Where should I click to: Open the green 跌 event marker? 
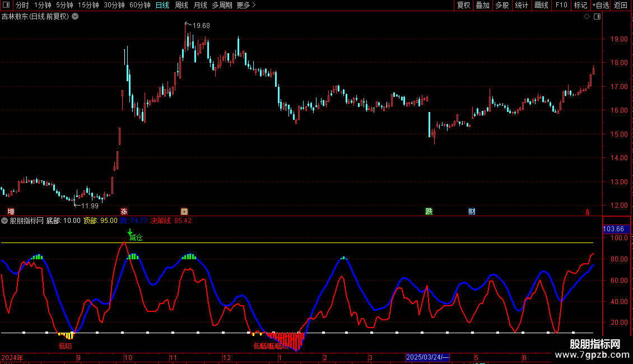click(x=429, y=212)
